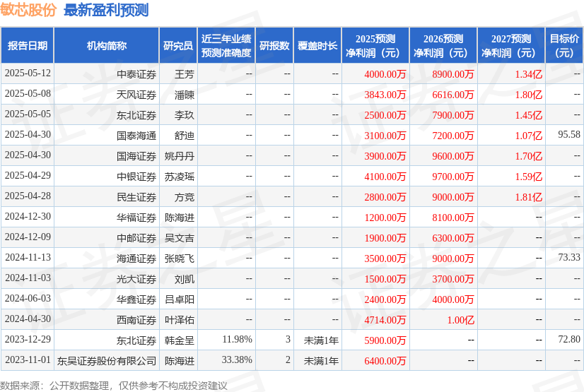Click analyst name 吴文吉
This screenshot has width=584, height=392.
click(x=180, y=238)
